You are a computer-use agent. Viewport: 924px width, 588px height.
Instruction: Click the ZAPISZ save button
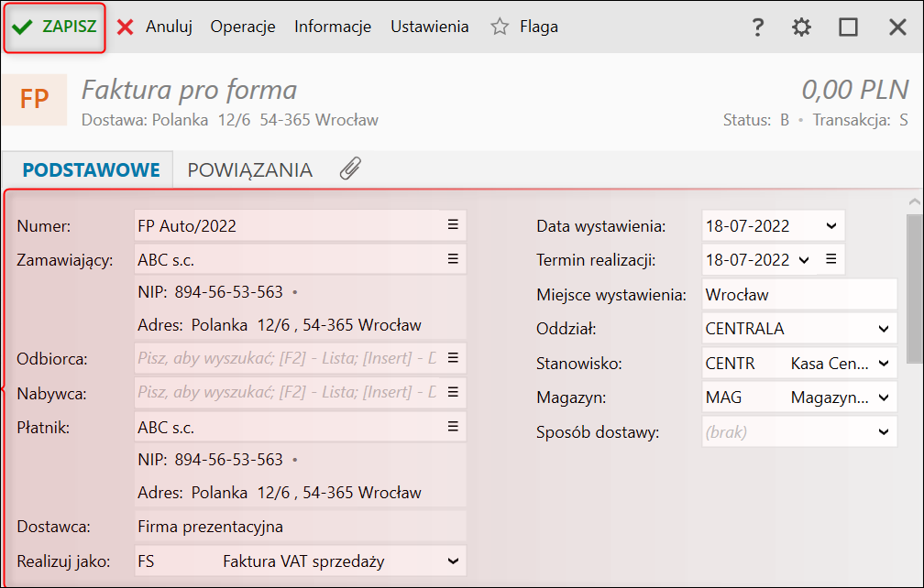pyautogui.click(x=55, y=27)
